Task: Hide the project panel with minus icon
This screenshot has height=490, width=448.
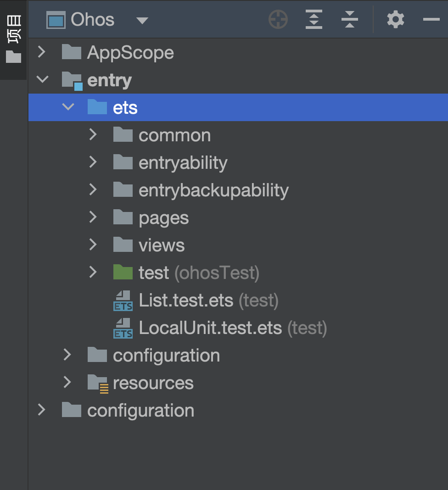Action: click(x=431, y=20)
